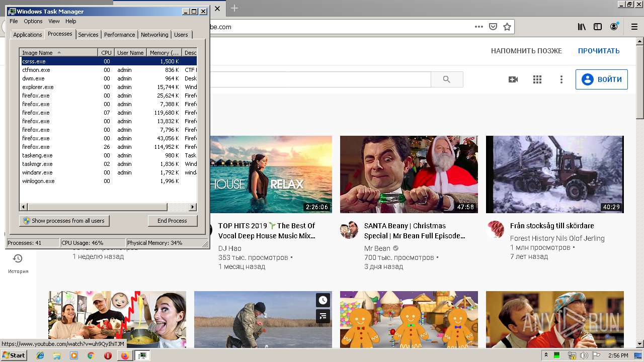Open a new Firefox tab with plus
The image size is (644, 362).
click(x=234, y=8)
